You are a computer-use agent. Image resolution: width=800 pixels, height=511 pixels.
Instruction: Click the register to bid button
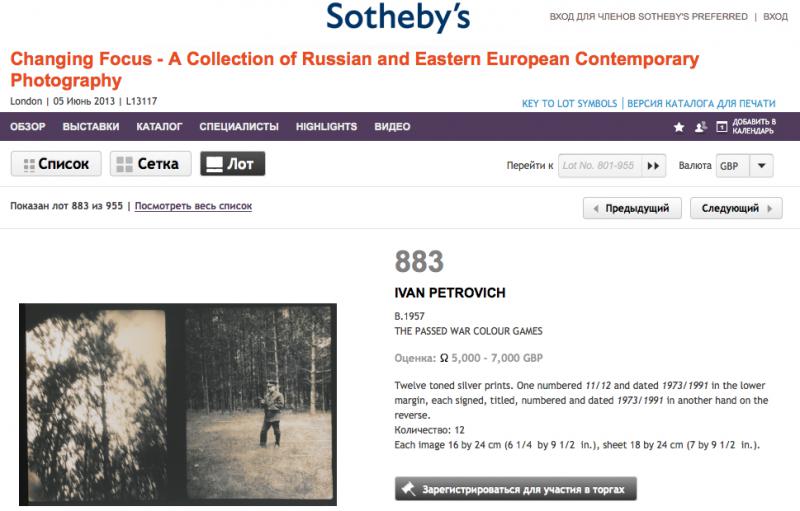[x=515, y=489]
